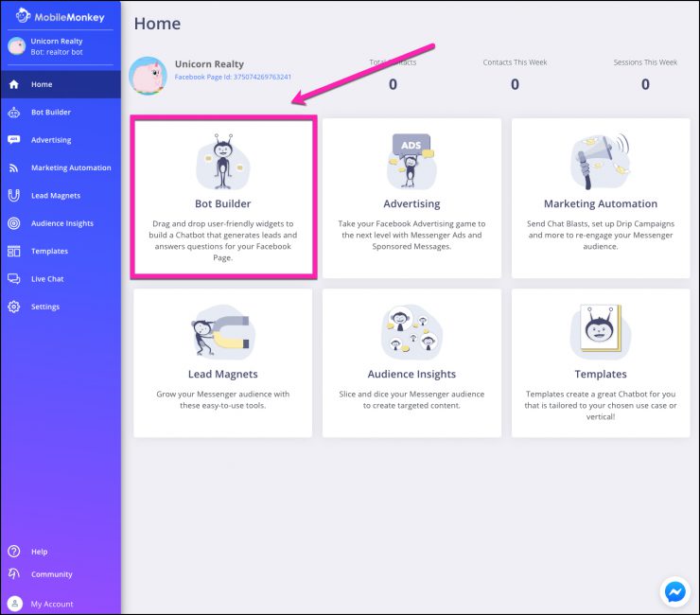Click 'Grow your Messenger audience' description
Viewport: 700px width, 615px height.
(x=222, y=399)
